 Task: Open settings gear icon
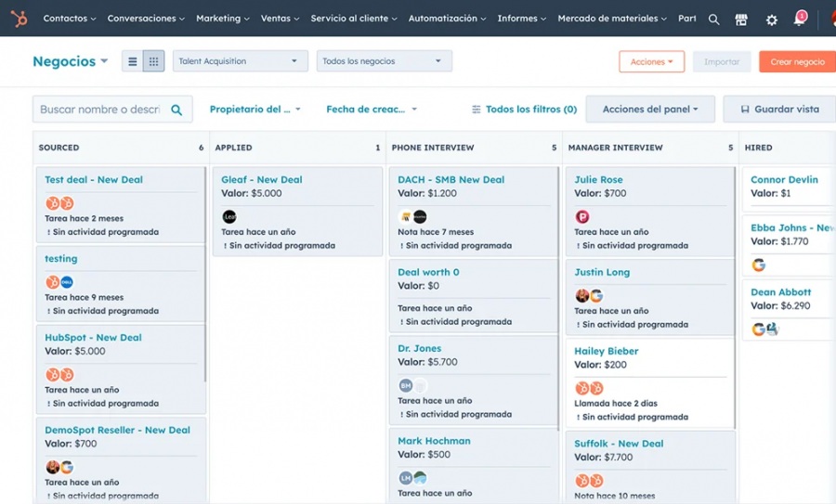[772, 20]
